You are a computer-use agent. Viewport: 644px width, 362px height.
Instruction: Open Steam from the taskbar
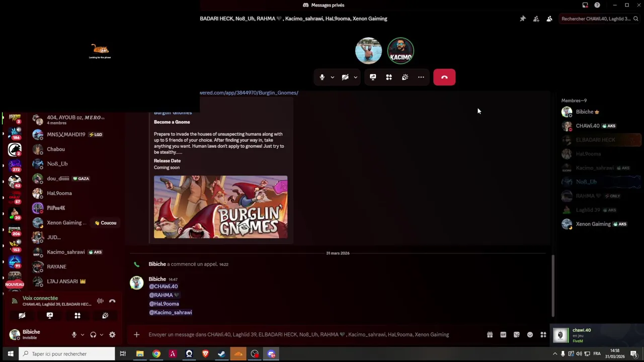(221, 354)
